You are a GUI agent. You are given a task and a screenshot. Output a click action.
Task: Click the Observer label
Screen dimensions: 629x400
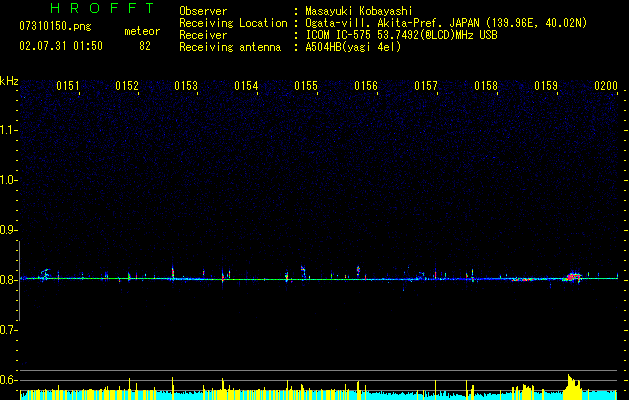coord(203,11)
